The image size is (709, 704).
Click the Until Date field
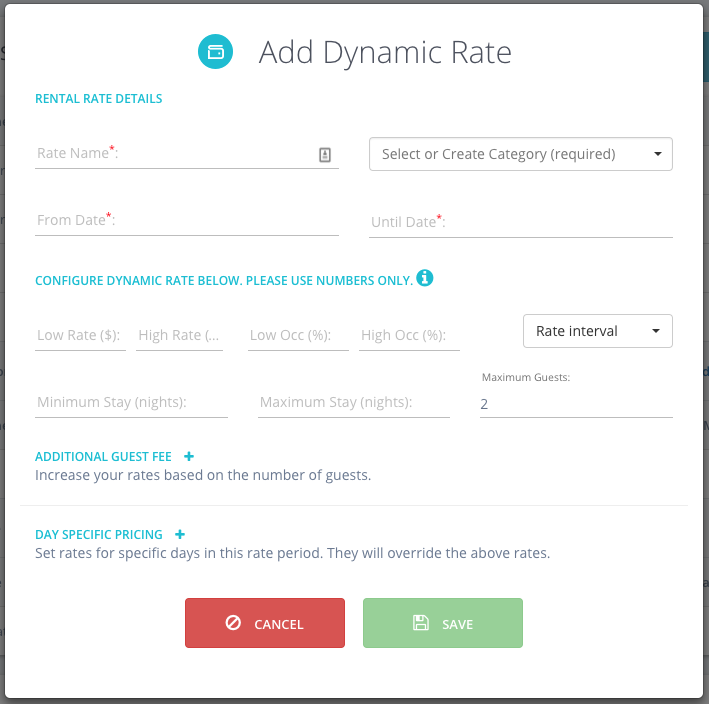point(520,222)
